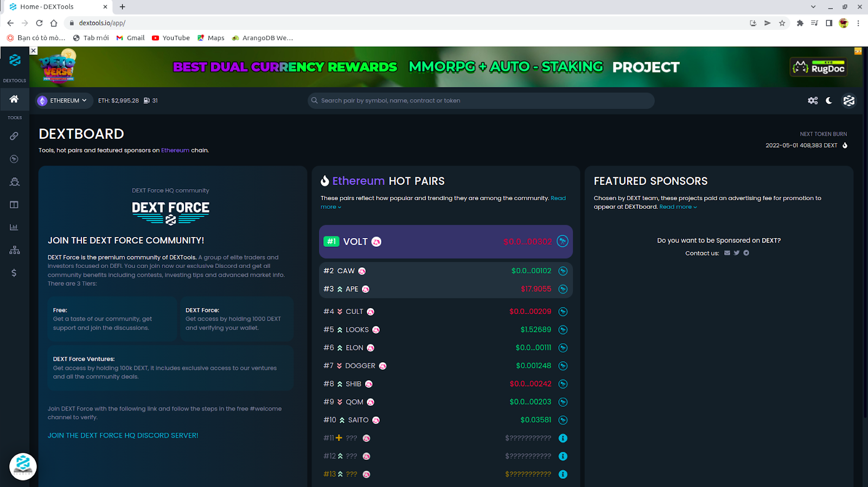Open the scales sidebar icon
868x487 pixels.
[x=14, y=182]
